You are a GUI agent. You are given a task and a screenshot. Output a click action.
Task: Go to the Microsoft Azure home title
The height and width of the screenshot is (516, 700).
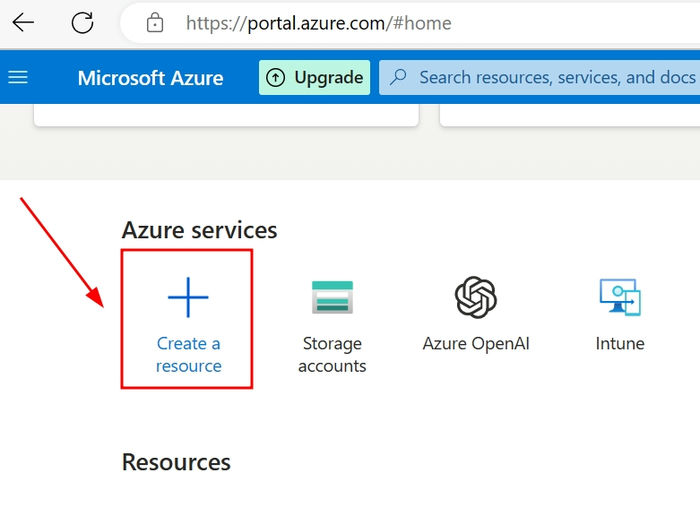[150, 78]
